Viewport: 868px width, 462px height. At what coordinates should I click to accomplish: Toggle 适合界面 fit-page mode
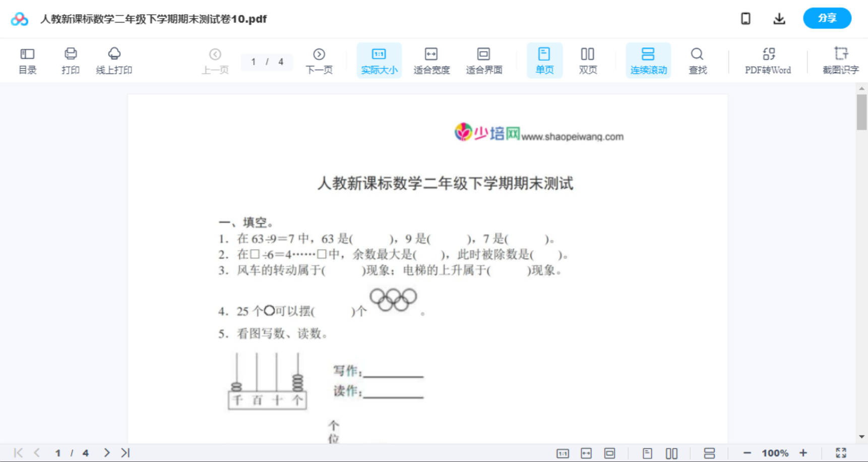(484, 60)
